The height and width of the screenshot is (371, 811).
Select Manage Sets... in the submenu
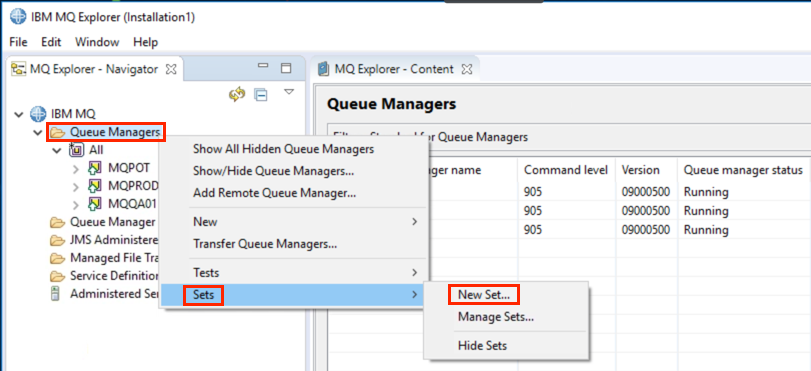tap(496, 317)
